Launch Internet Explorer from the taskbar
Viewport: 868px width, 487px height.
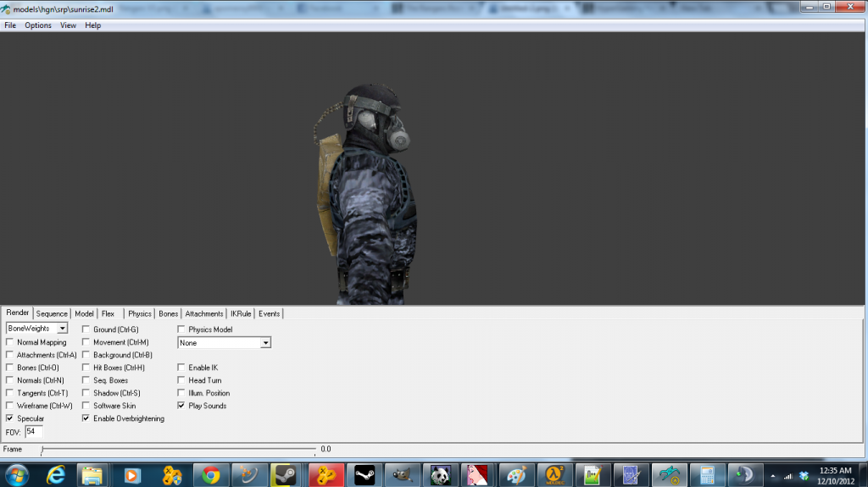[55, 475]
